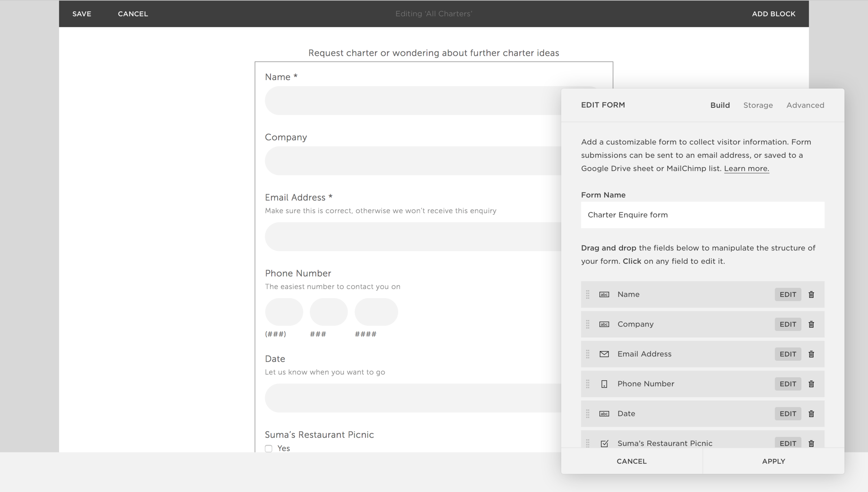Select the Email Address field row label

coord(644,354)
